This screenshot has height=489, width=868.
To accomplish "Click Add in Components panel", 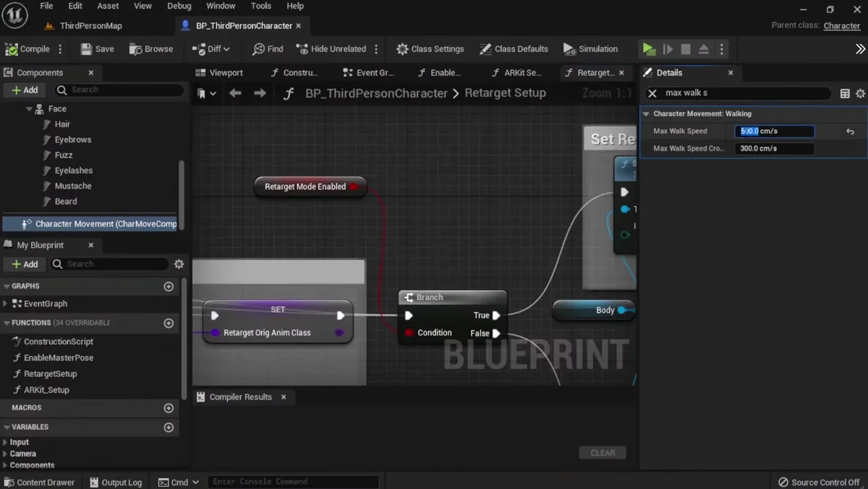I will coord(25,90).
